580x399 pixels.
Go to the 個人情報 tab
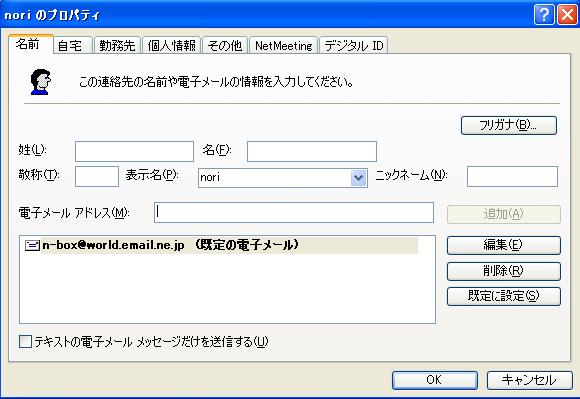coord(172,45)
